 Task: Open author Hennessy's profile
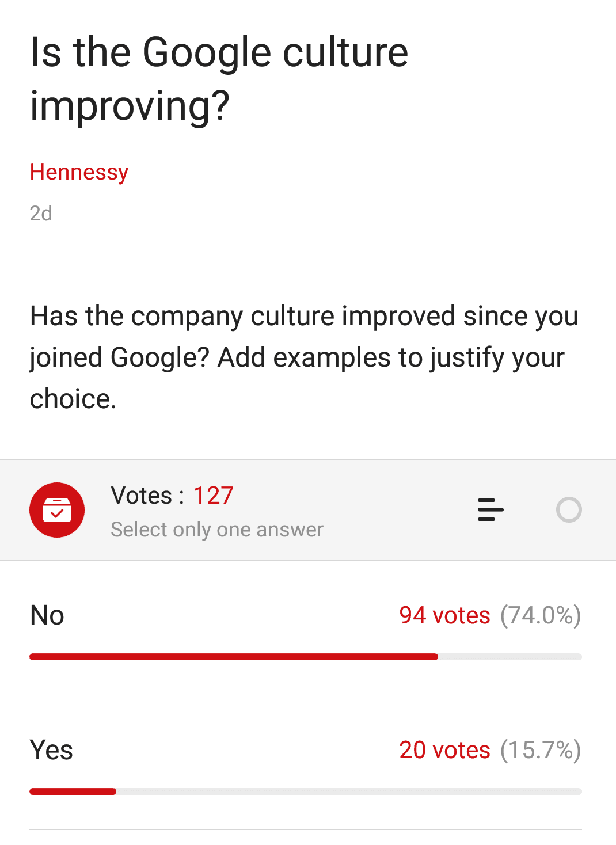(79, 172)
